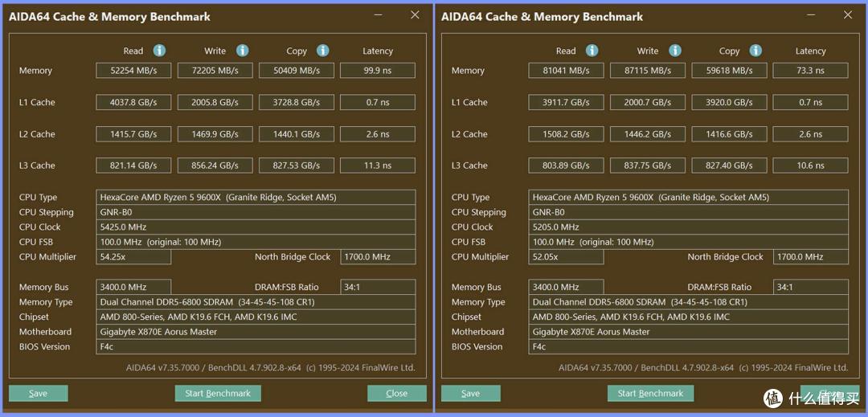Click CPU Multiplier value 54.25x
The width and height of the screenshot is (868, 417).
(133, 257)
